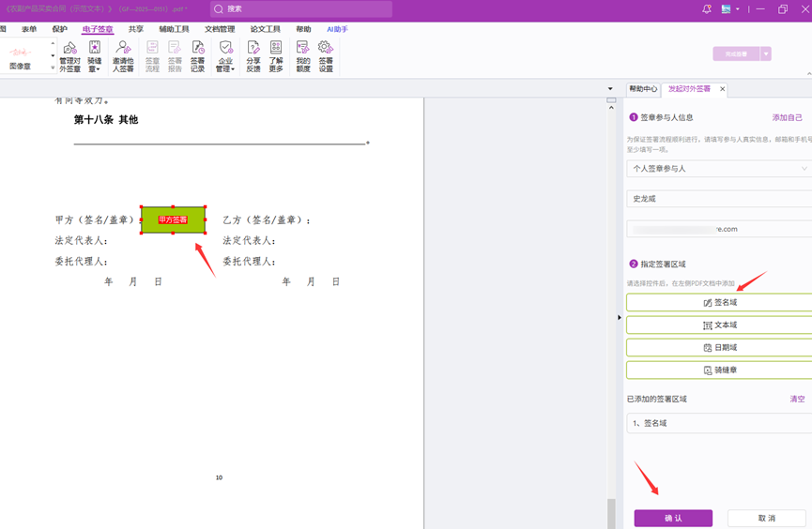This screenshot has height=529, width=812.
Task: Open the notification bell in title bar
Action: [x=707, y=9]
